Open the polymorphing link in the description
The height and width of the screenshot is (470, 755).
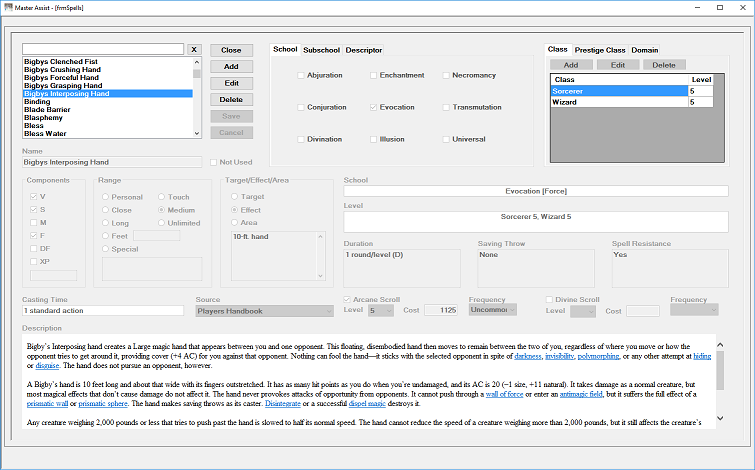(598, 356)
